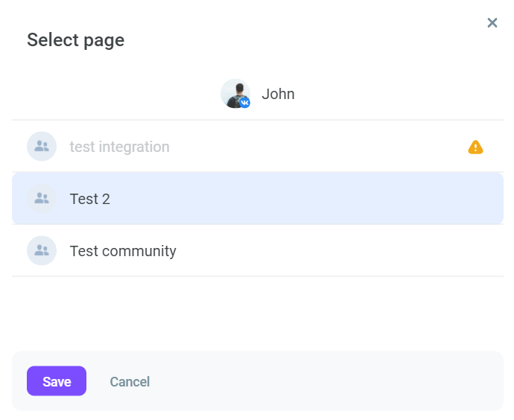Cancel the page selection

coord(130,382)
